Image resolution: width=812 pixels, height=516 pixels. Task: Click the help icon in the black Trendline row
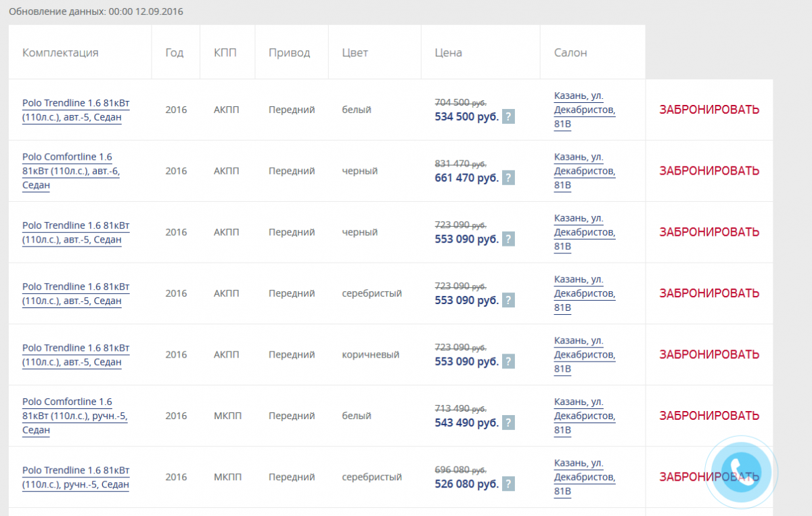(x=508, y=239)
